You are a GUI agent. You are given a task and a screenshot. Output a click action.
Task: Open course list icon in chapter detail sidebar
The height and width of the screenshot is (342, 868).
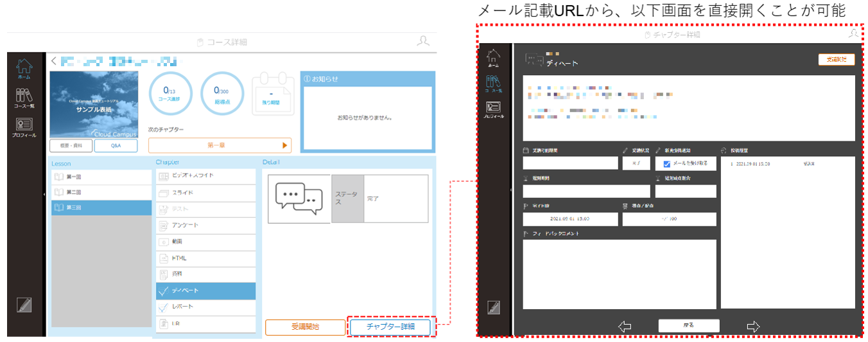pyautogui.click(x=493, y=85)
